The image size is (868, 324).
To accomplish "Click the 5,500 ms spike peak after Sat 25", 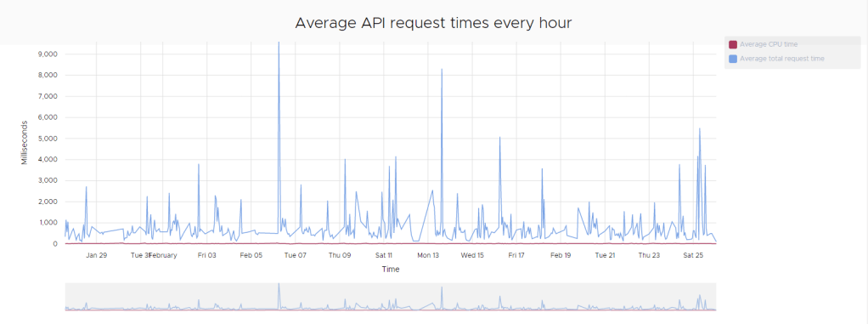I will (700, 128).
